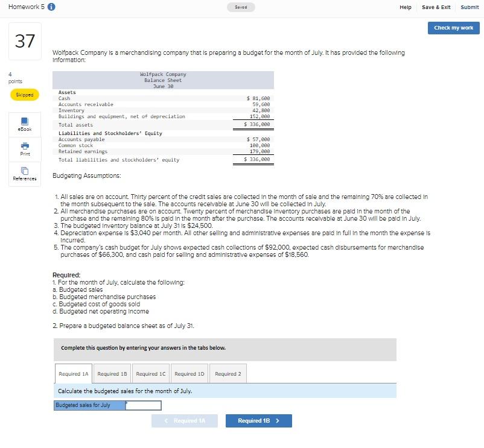The image size is (484, 448).
Task: Click the Retained earnings value '179,000'
Action: click(260, 151)
